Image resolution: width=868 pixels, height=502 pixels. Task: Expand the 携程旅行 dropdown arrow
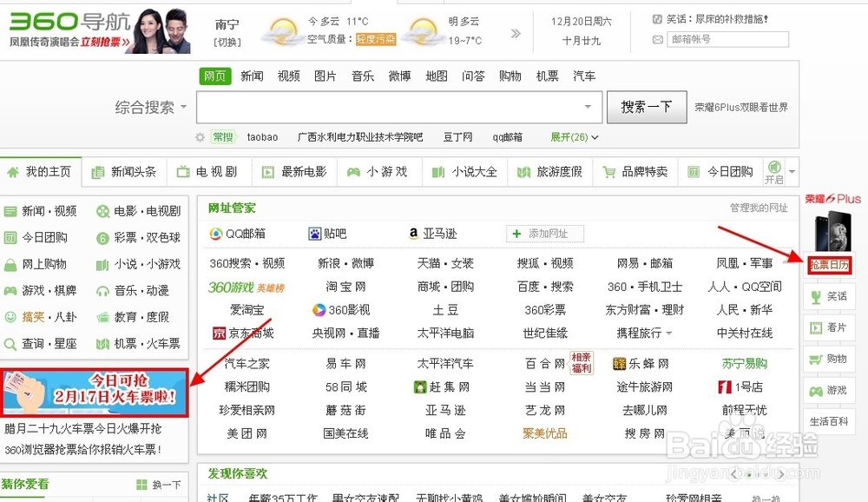[x=669, y=334]
